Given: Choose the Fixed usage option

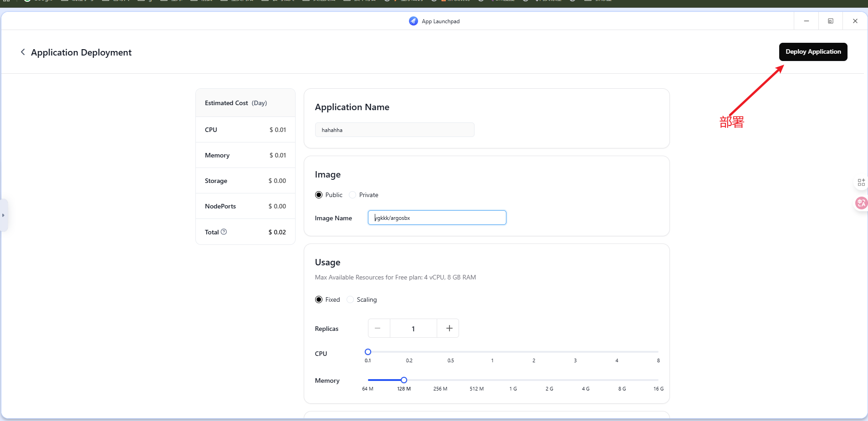Looking at the screenshot, I should [x=319, y=299].
